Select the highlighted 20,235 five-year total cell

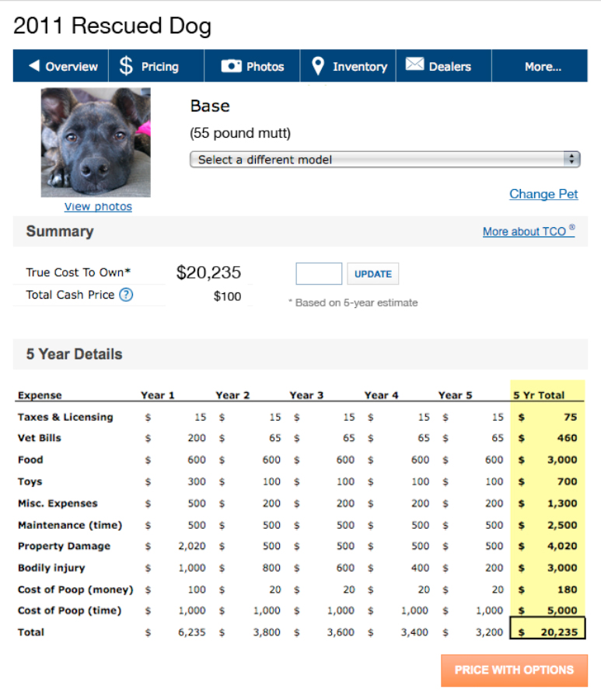click(x=547, y=632)
